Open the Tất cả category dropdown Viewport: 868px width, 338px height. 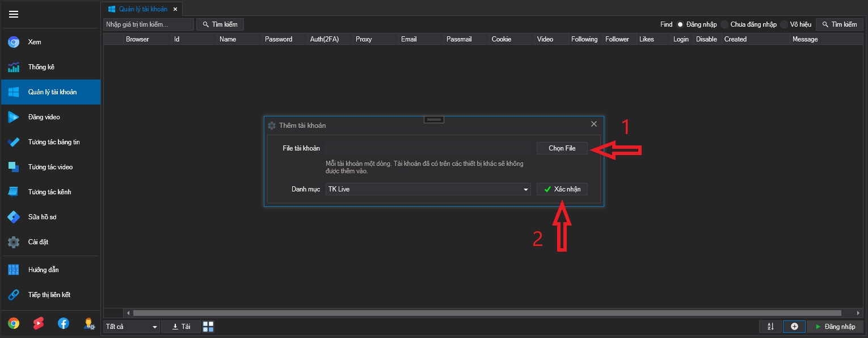pos(132,327)
